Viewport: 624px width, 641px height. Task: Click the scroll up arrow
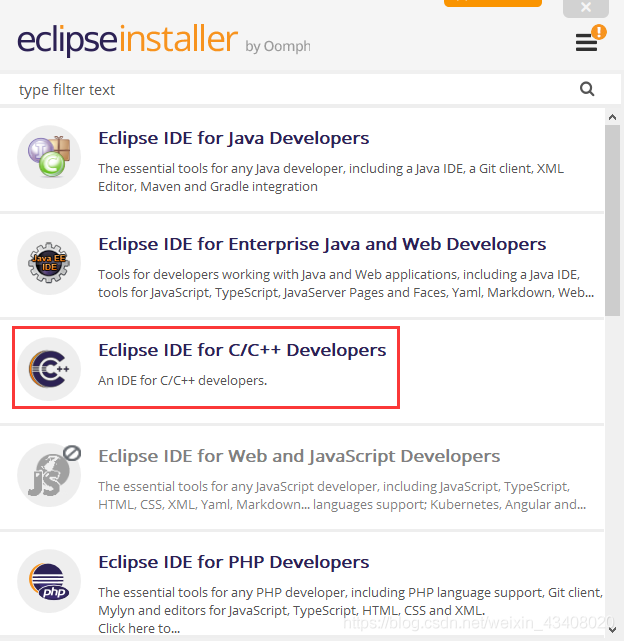[x=612, y=117]
